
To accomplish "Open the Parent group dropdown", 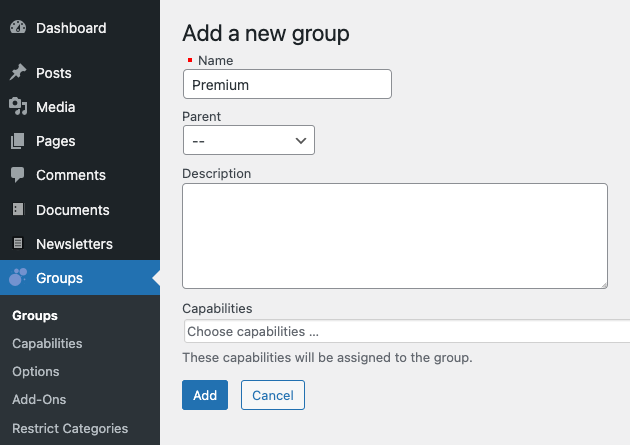I will [249, 140].
